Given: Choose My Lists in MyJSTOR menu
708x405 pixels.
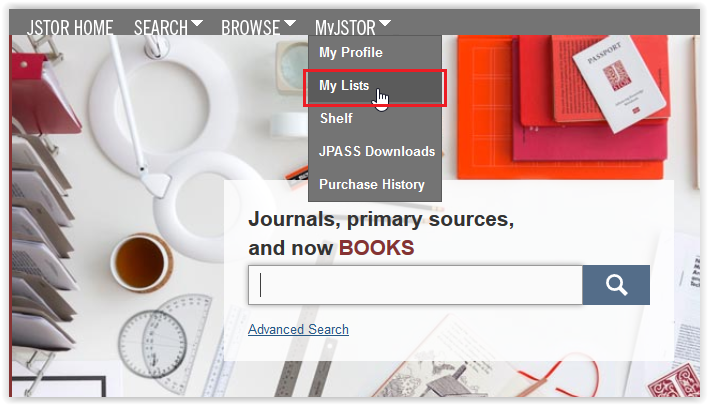Looking at the screenshot, I should (375, 86).
